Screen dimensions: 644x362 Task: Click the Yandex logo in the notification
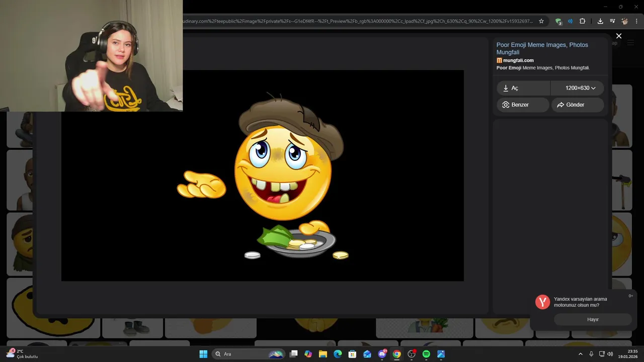click(542, 302)
